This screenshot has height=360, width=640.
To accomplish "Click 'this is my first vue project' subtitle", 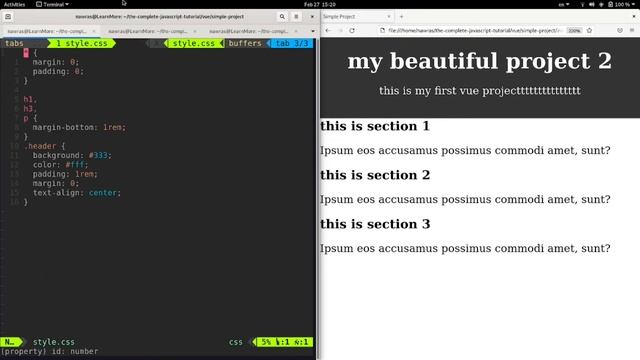I will 480,91.
